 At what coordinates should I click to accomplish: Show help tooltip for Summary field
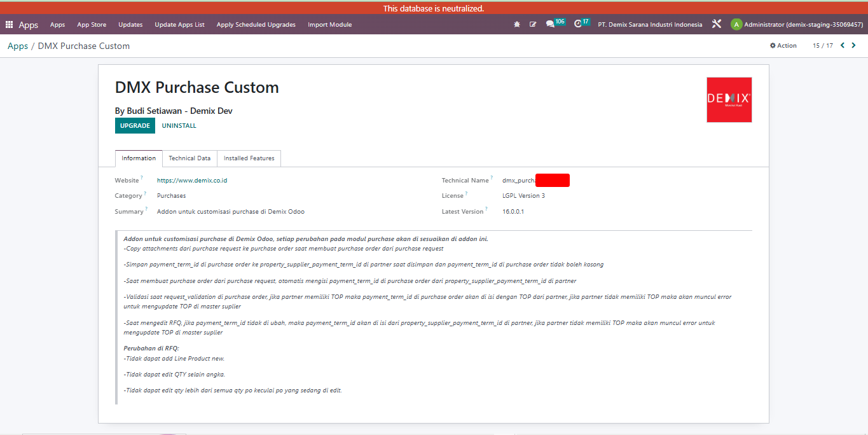pyautogui.click(x=147, y=209)
